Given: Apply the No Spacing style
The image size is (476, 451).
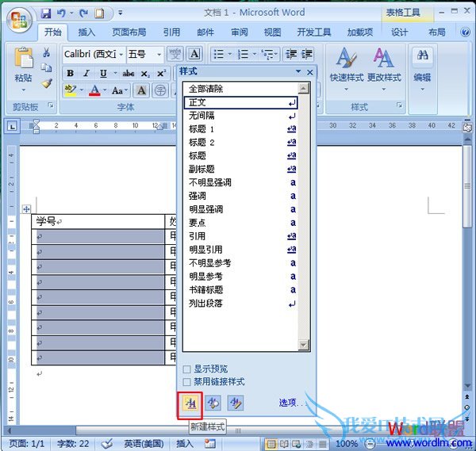Looking at the screenshot, I should [x=240, y=116].
